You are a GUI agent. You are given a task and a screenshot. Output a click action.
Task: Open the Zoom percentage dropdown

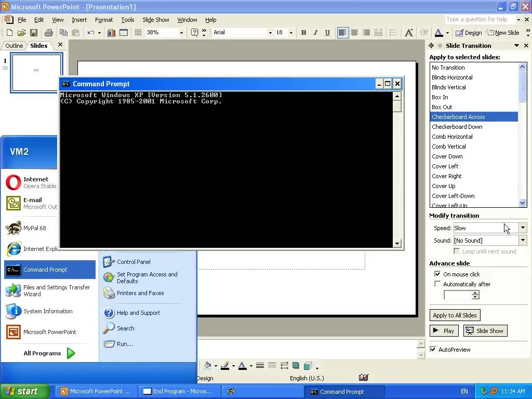point(181,33)
